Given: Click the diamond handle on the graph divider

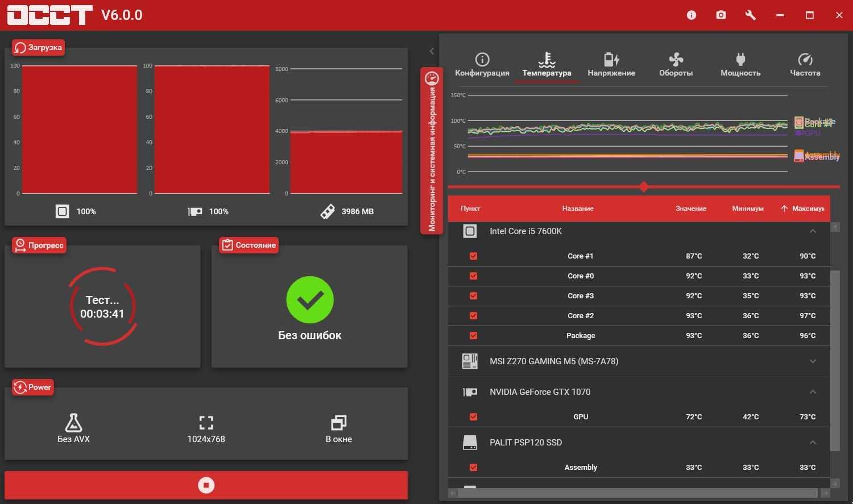Looking at the screenshot, I should 644,186.
